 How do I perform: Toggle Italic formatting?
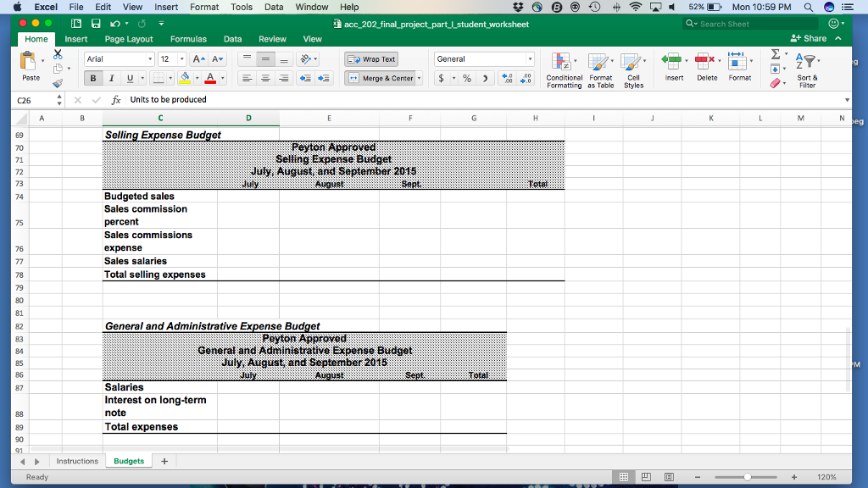click(112, 78)
